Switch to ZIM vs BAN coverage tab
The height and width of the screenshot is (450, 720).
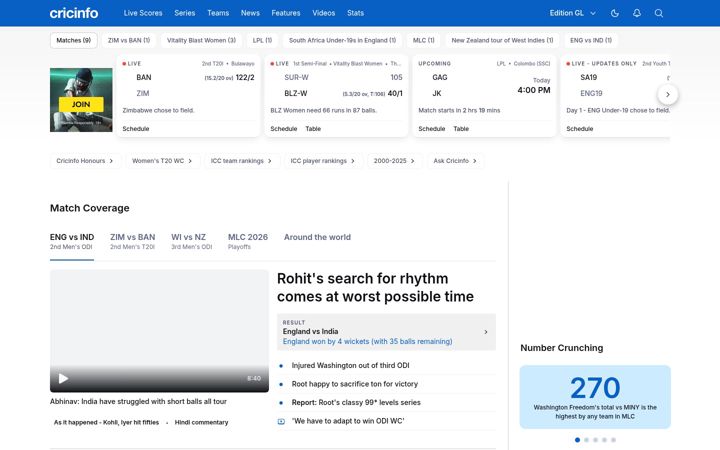click(133, 242)
